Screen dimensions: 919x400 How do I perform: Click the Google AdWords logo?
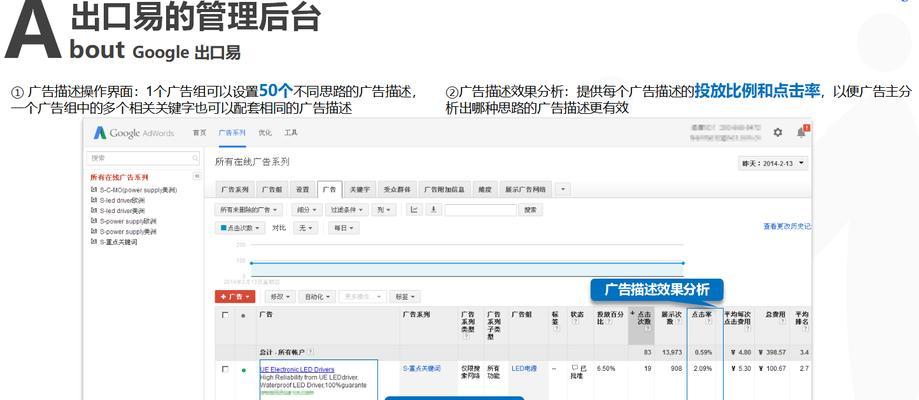pos(134,133)
